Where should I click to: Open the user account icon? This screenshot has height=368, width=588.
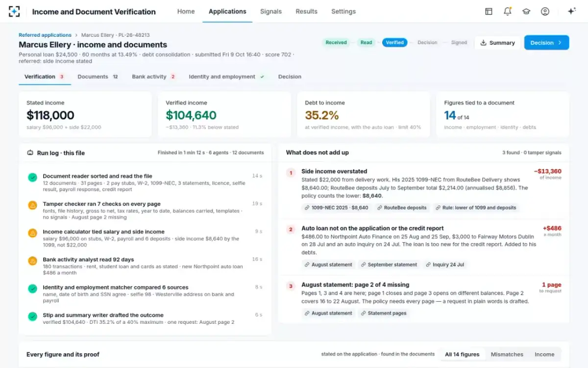pyautogui.click(x=545, y=11)
